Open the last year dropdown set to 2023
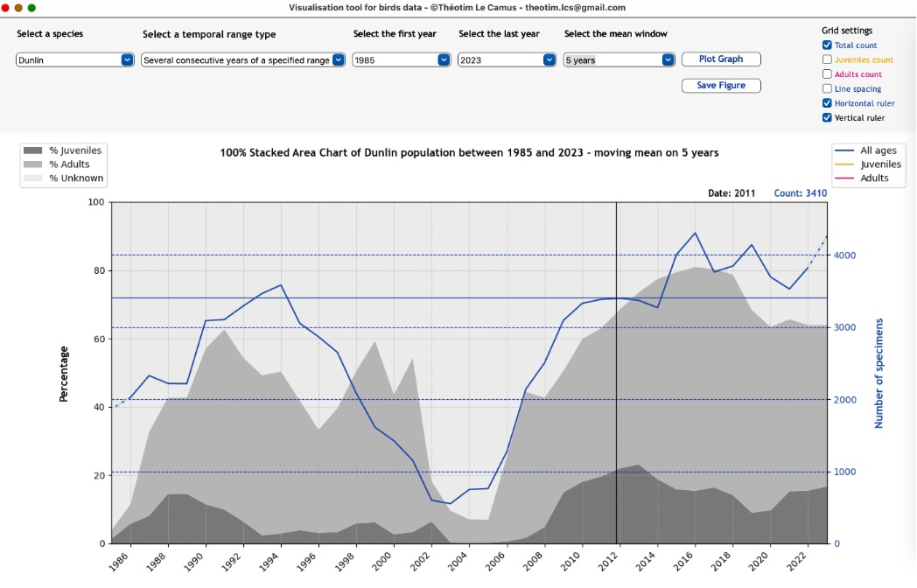The image size is (917, 588). click(507, 59)
